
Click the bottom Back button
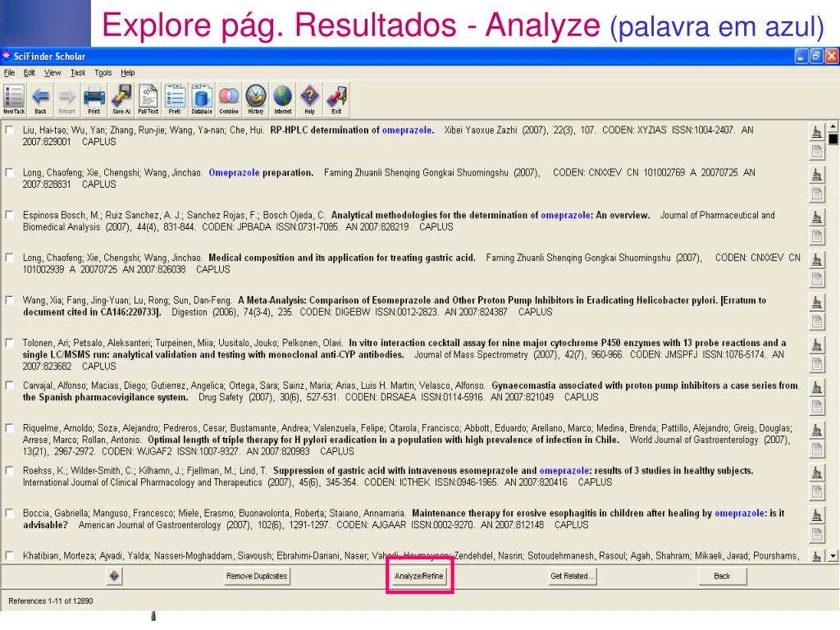click(x=722, y=577)
